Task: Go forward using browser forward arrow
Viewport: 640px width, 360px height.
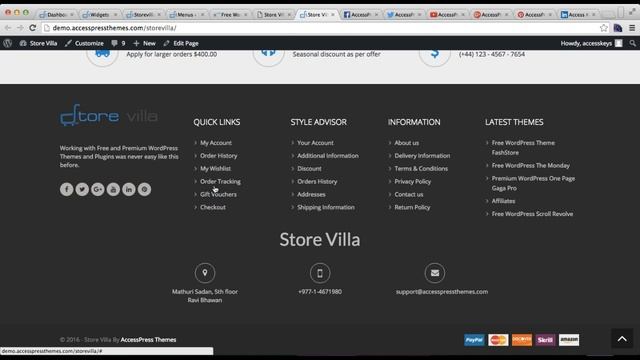Action: pos(20,28)
